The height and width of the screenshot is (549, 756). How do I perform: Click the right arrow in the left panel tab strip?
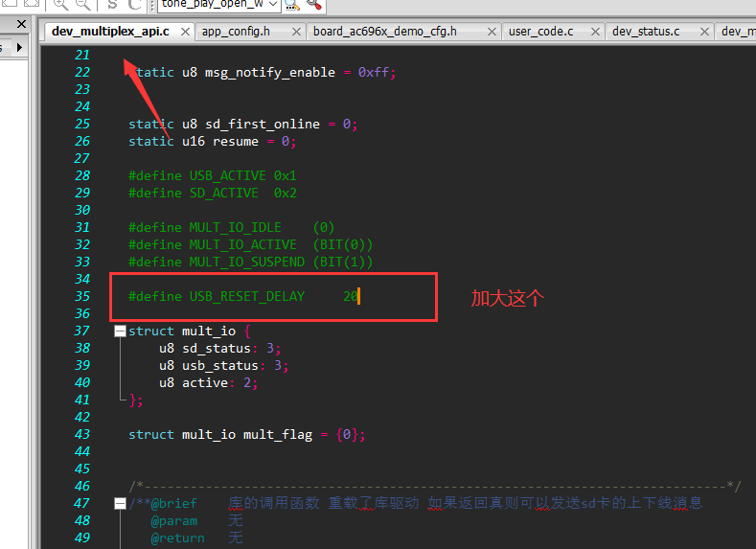click(19, 47)
